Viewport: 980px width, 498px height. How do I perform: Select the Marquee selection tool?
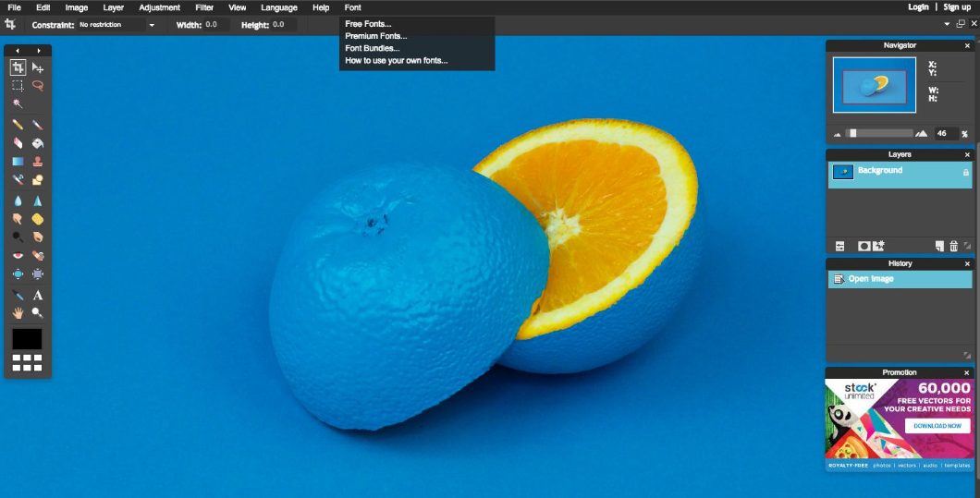[18, 86]
